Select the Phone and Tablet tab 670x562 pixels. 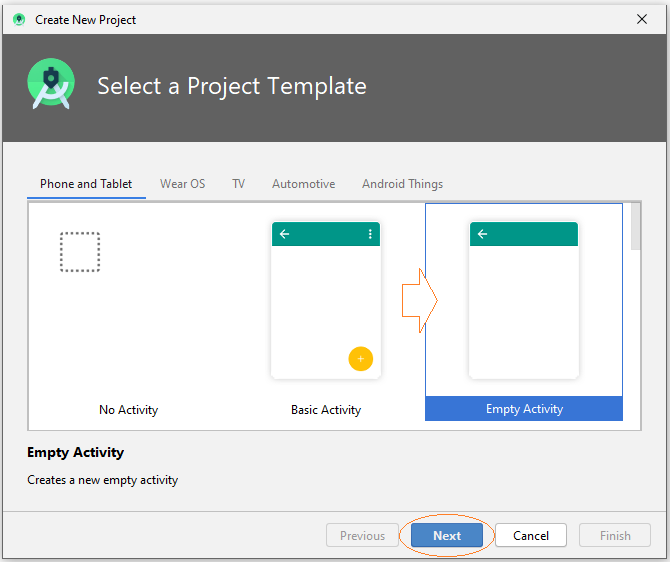pos(86,184)
